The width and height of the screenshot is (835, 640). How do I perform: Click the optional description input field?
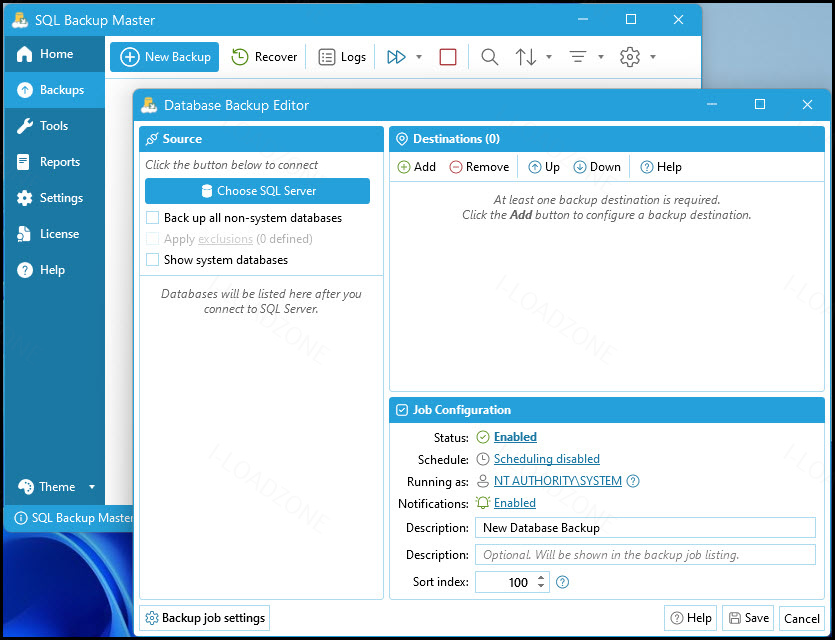click(645, 555)
